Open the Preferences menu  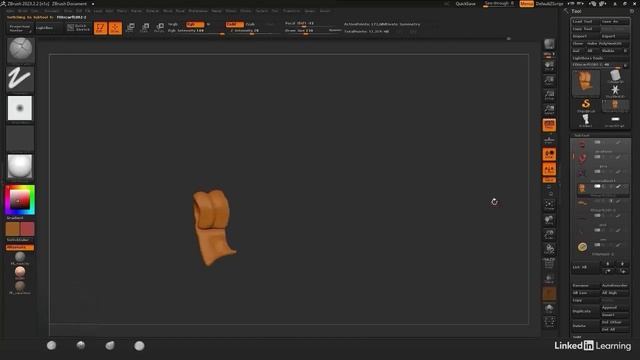click(198, 11)
